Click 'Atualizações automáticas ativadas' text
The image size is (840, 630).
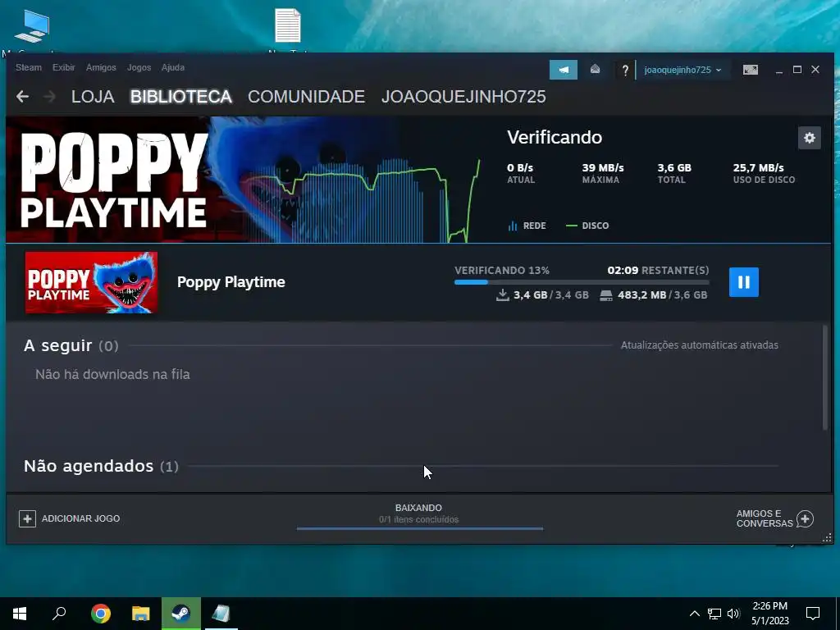click(699, 345)
